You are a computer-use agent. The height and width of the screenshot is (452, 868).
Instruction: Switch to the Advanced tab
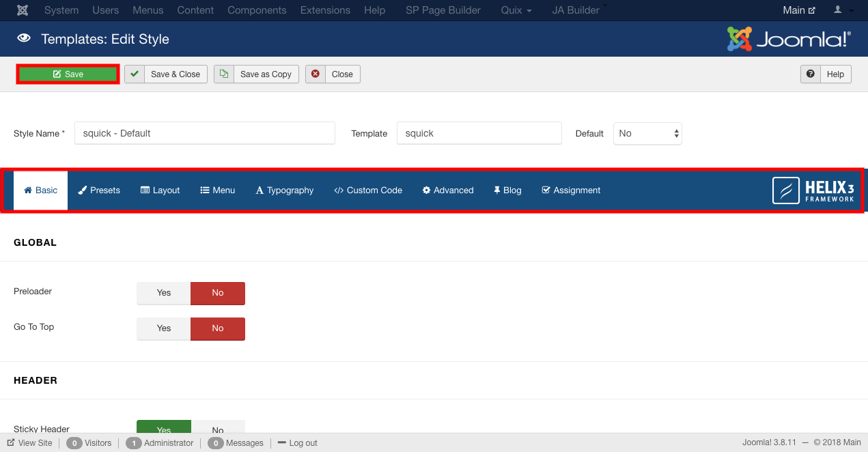448,190
